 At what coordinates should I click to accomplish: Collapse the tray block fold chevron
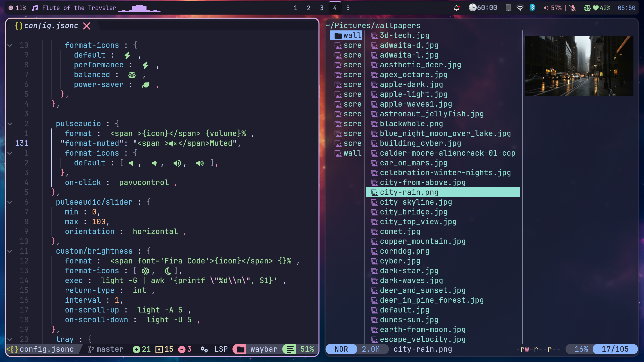pyautogui.click(x=10, y=339)
